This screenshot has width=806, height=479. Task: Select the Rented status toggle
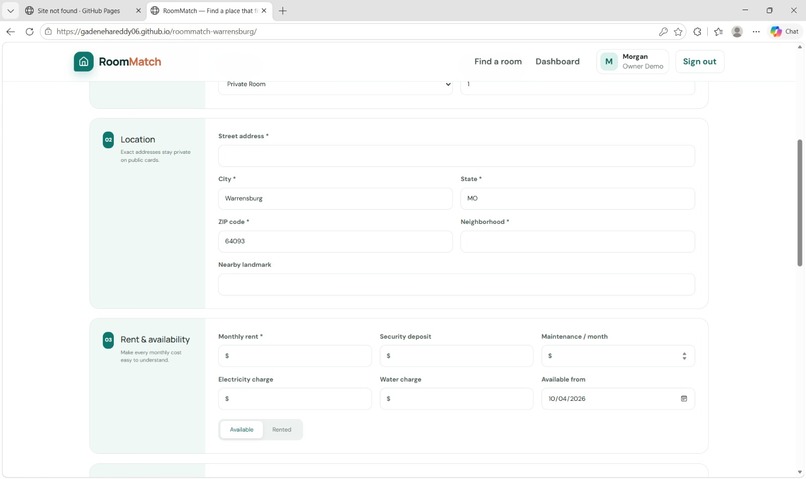[x=282, y=430]
